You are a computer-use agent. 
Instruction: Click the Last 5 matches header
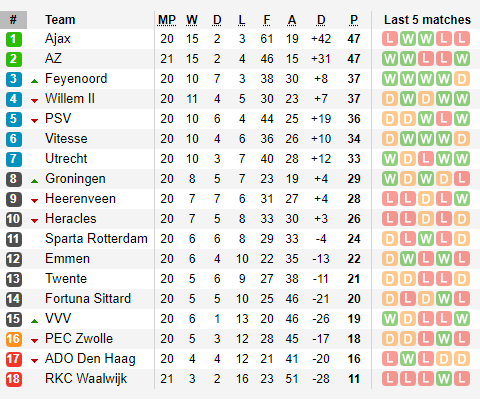click(427, 20)
